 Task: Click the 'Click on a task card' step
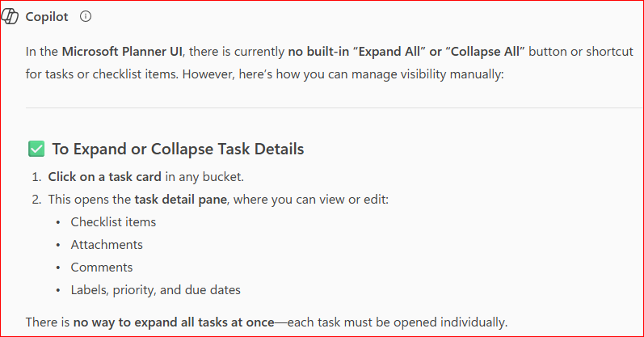[x=104, y=177]
